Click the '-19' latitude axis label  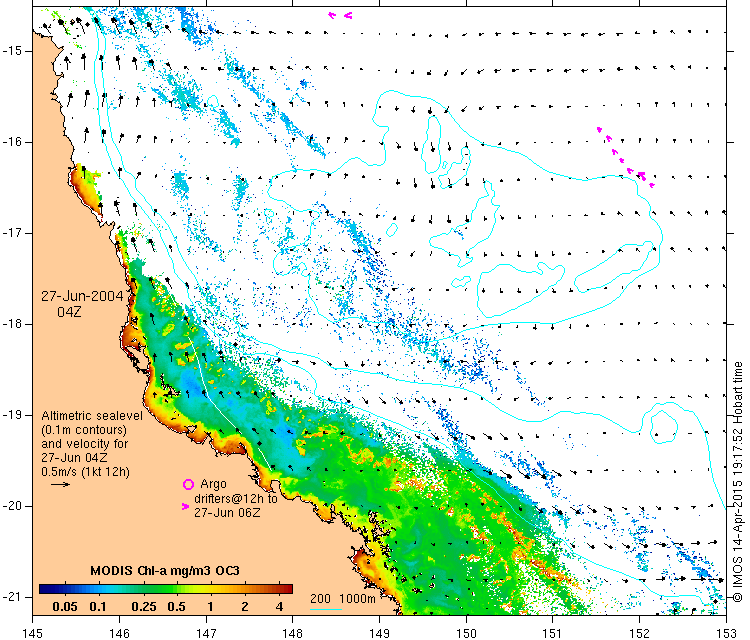11,415
